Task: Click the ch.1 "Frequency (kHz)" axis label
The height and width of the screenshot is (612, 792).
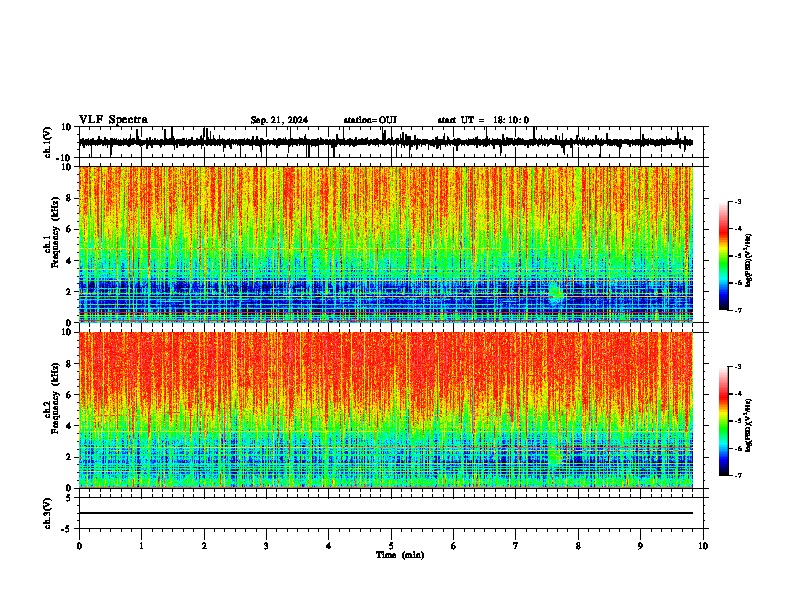Action: coord(56,233)
